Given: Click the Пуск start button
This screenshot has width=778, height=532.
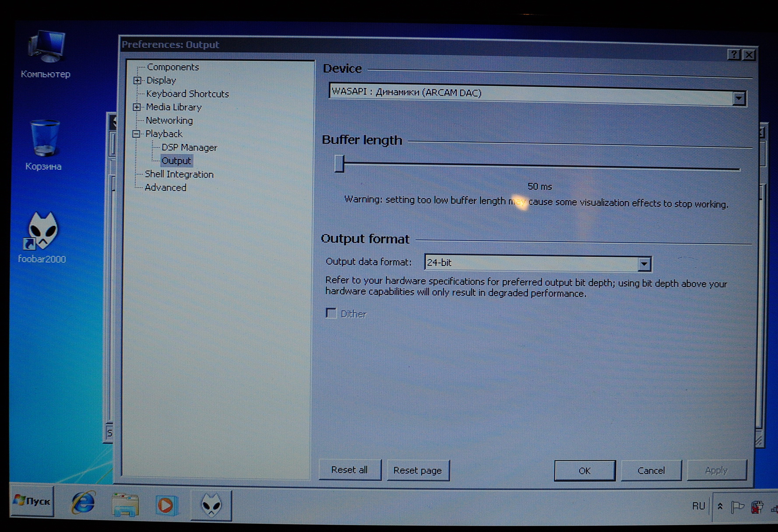Looking at the screenshot, I should [x=32, y=501].
